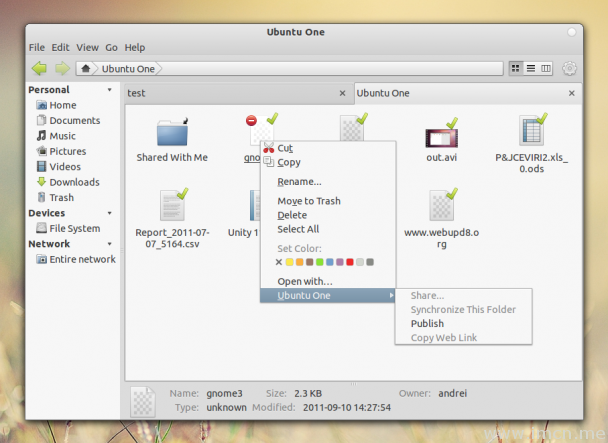This screenshot has width=608, height=443.
Task: Switch to column view
Action: pyautogui.click(x=546, y=69)
